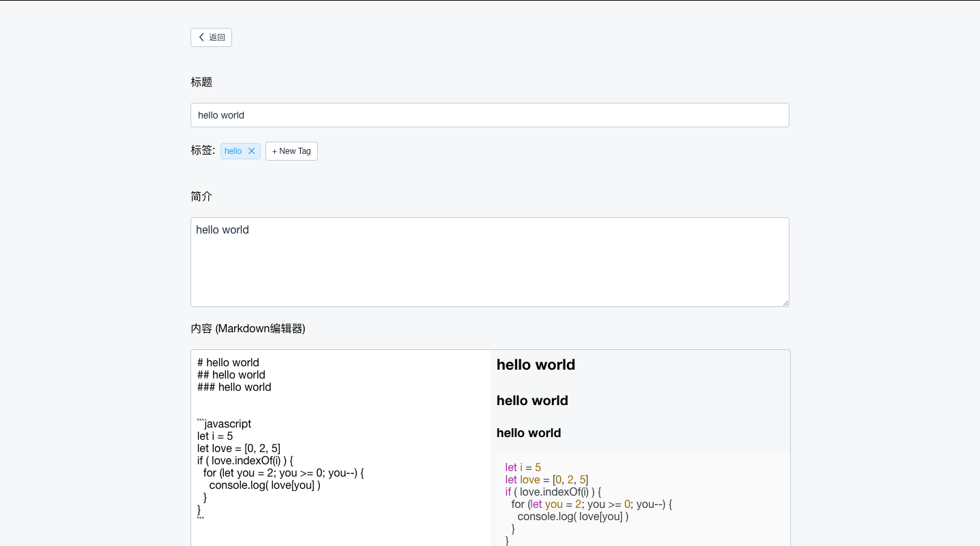
Task: Click the 返回 back button
Action: (x=211, y=37)
